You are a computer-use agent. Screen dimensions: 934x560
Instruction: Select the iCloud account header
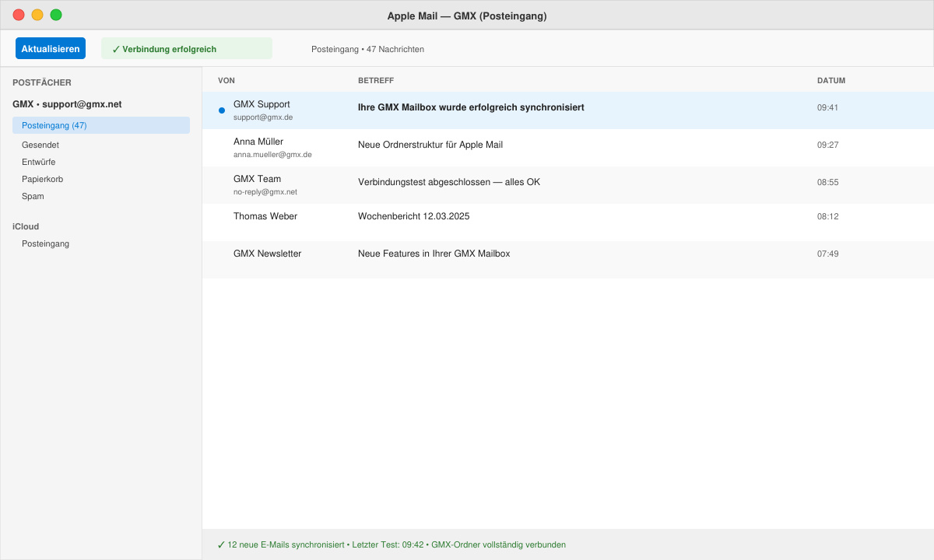click(x=26, y=226)
